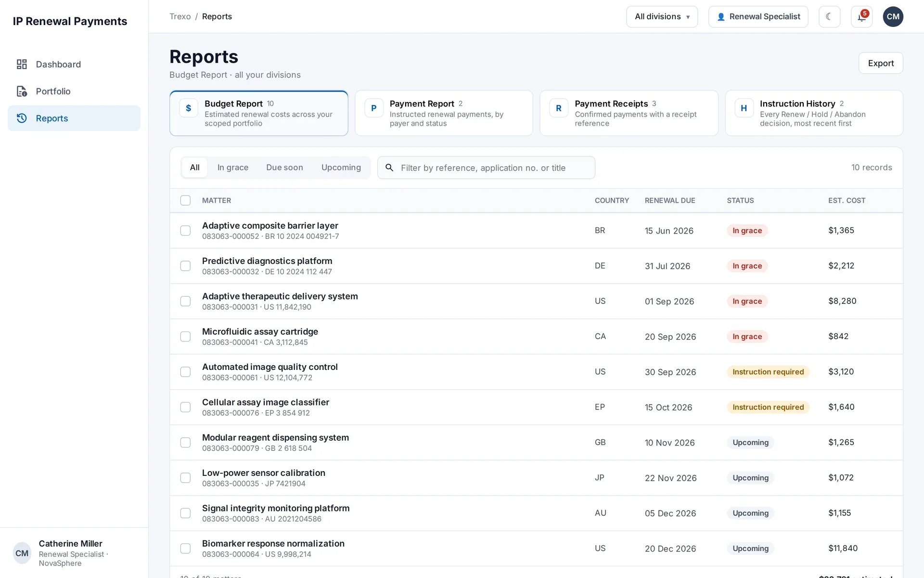Open Portfolio from the sidebar
This screenshot has width=924, height=578.
coord(74,91)
